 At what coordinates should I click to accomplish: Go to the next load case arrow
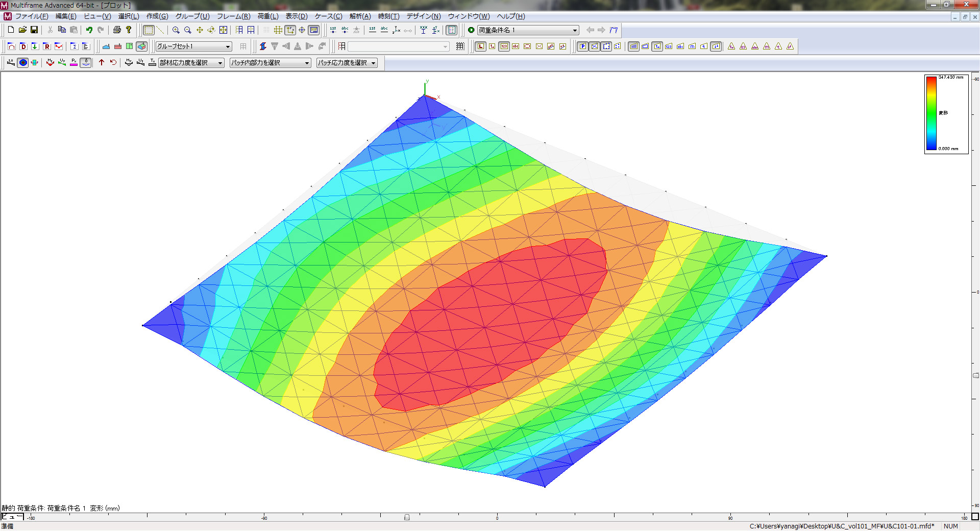click(601, 30)
